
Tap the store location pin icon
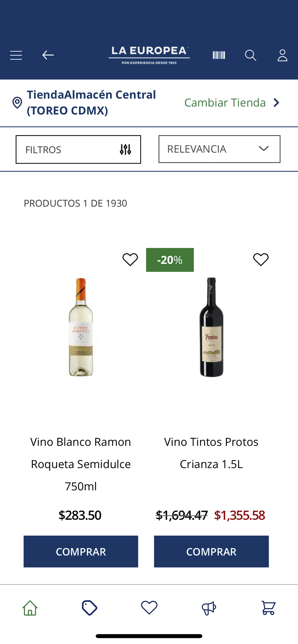(x=17, y=103)
